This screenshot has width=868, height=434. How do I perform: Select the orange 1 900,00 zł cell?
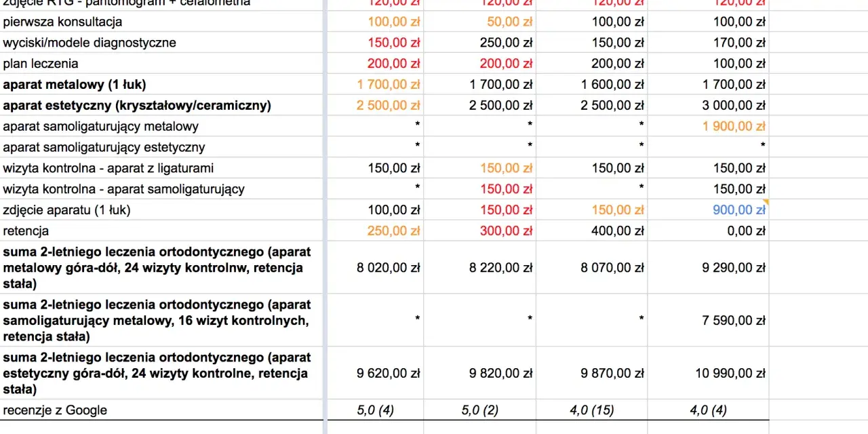click(708, 126)
